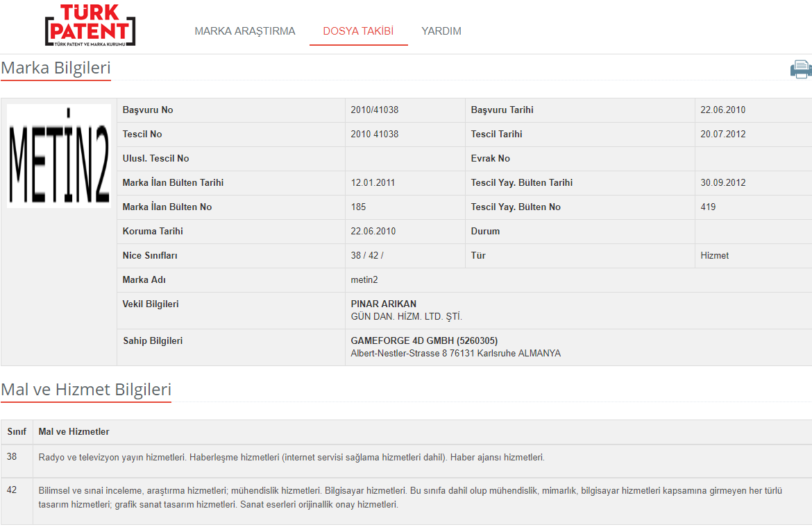The height and width of the screenshot is (527, 812).
Task: Click the Türk Patent logo
Action: click(x=90, y=26)
